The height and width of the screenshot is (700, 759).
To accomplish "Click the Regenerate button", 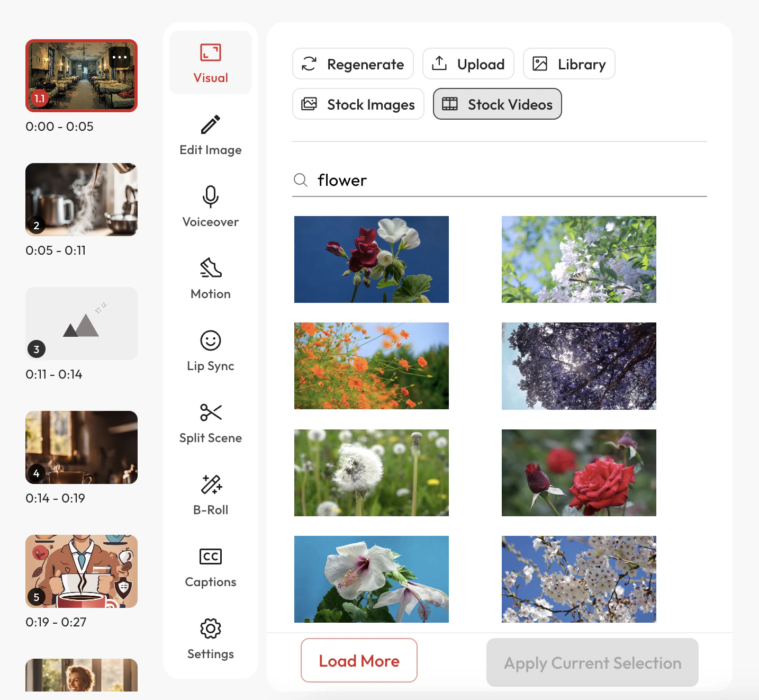I will coord(353,64).
